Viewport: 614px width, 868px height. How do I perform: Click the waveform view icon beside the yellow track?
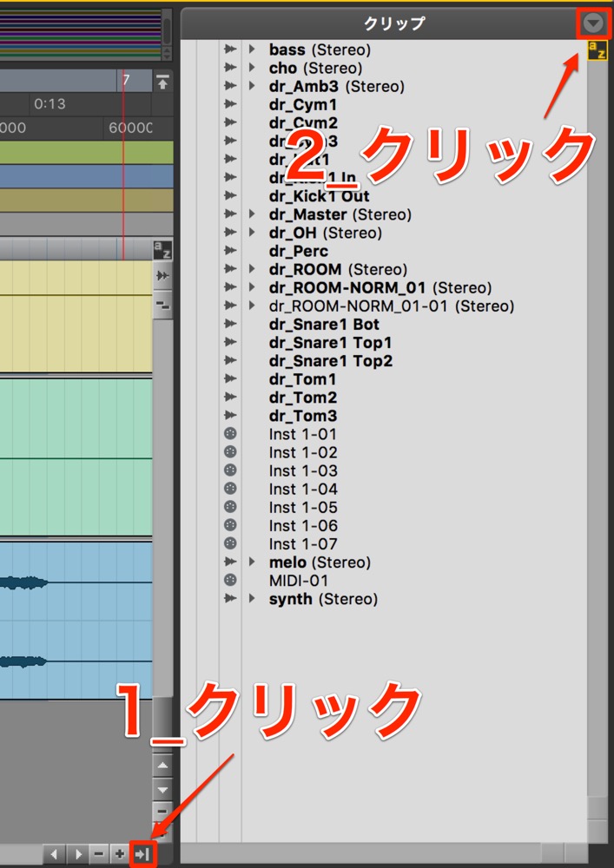point(162,276)
